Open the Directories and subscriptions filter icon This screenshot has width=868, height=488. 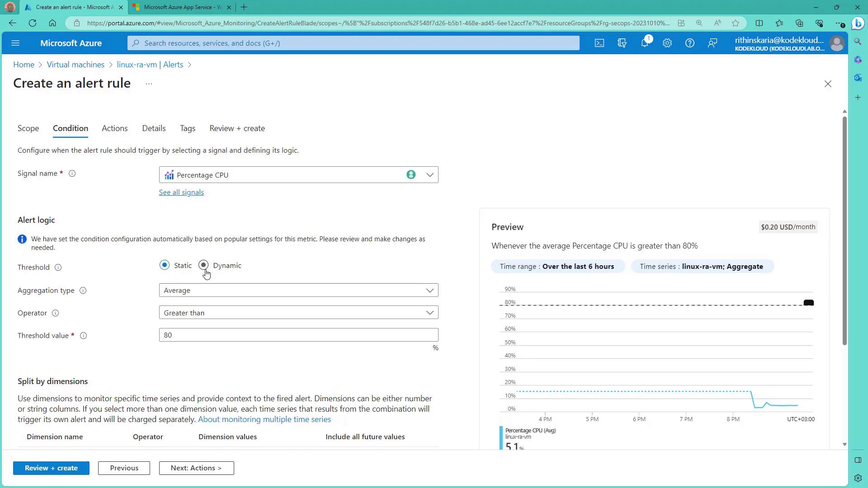click(622, 43)
